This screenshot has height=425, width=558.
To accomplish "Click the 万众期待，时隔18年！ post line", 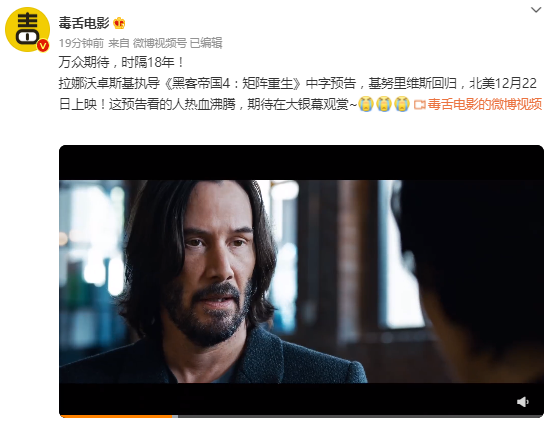I will (121, 62).
